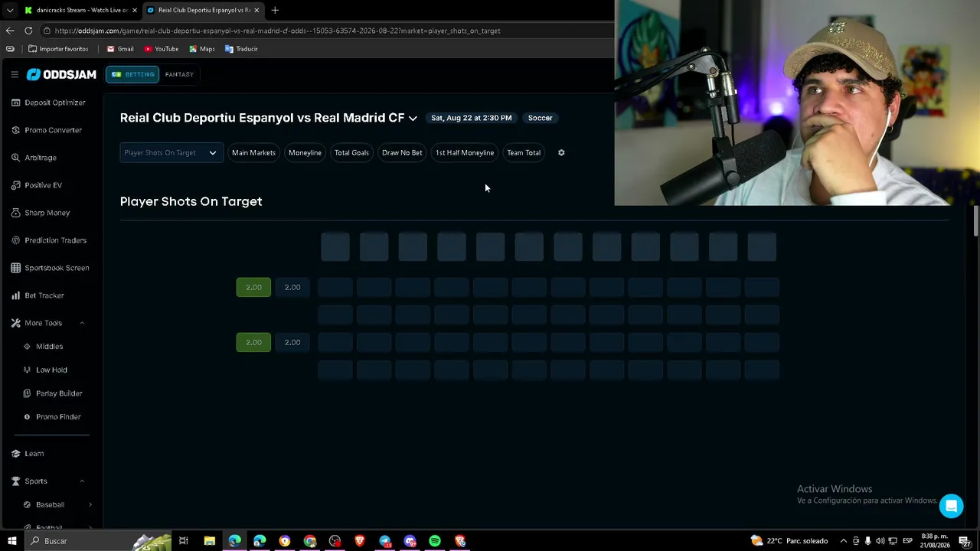Screen dimensions: 980x551
Task: Expand the Baseball submenu arrow
Action: [x=90, y=505]
